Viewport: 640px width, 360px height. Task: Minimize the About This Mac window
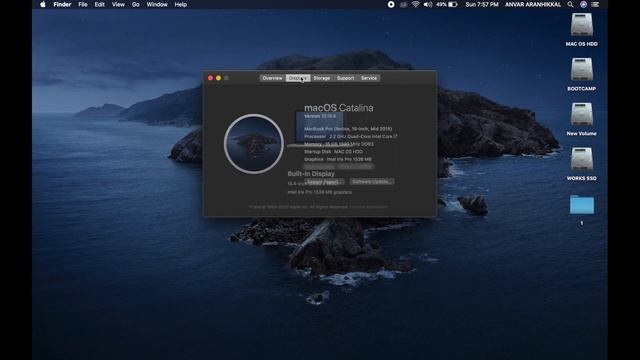pyautogui.click(x=218, y=78)
